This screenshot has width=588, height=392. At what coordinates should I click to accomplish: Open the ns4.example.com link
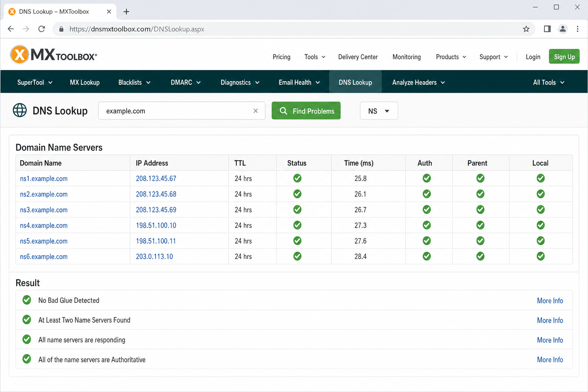(x=44, y=225)
